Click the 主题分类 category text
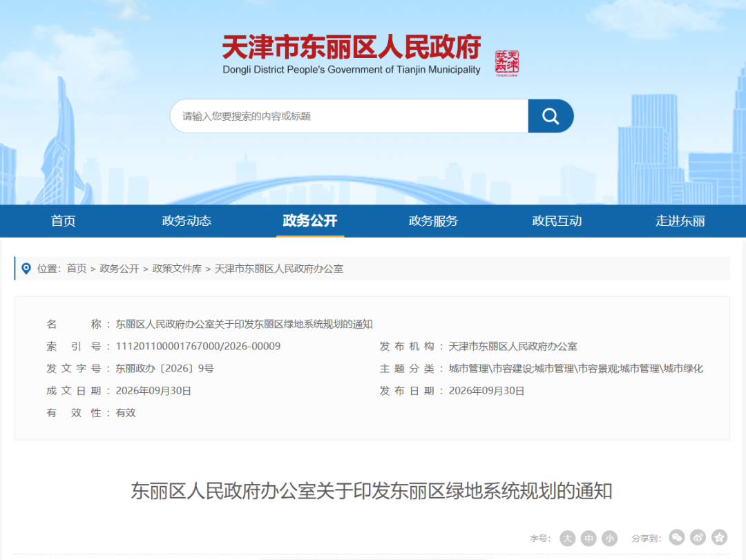Image resolution: width=746 pixels, height=560 pixels. 575,369
